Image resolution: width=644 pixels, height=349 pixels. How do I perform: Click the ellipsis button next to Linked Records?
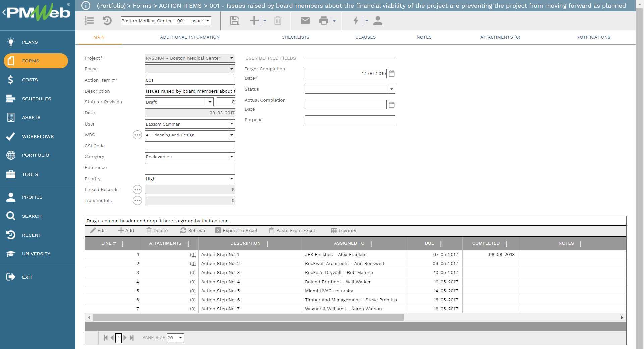click(137, 190)
